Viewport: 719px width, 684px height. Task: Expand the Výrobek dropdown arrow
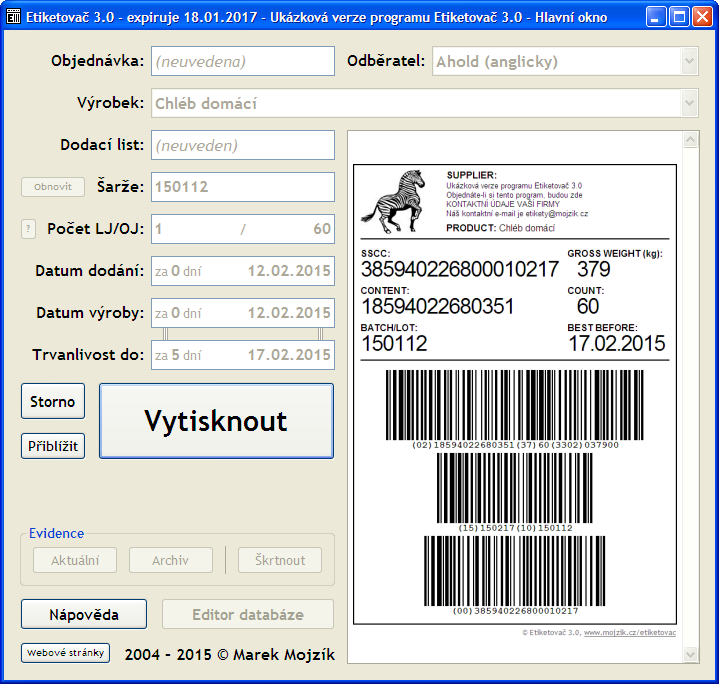[689, 103]
